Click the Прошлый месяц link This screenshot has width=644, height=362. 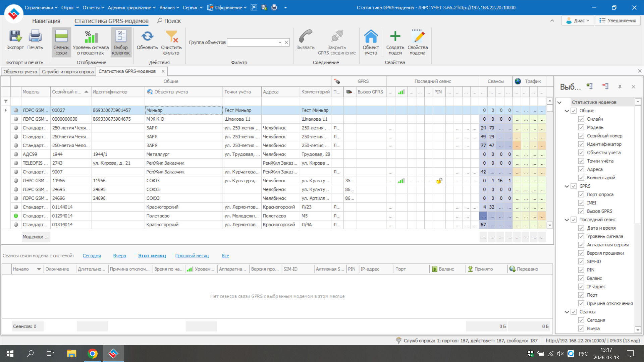click(x=192, y=256)
